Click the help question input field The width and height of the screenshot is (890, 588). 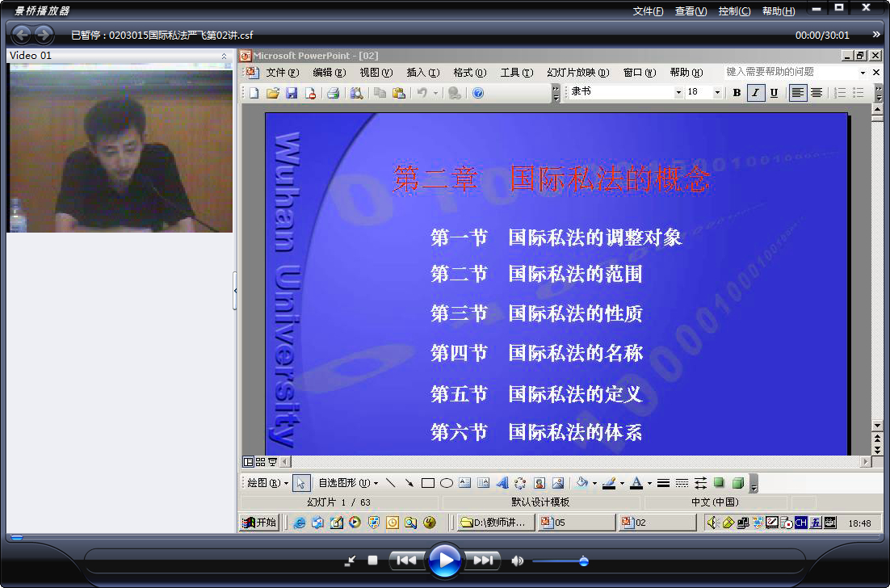click(x=790, y=72)
